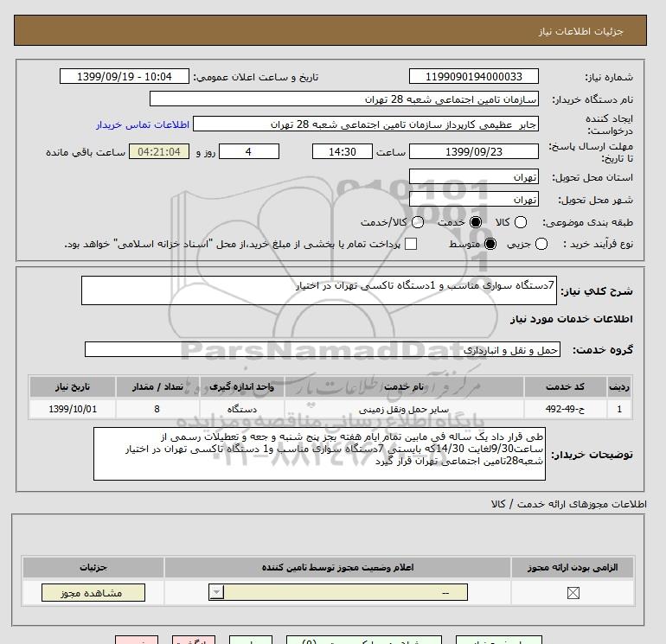Click the اعلام وضعیت مجوز توسط تامین کننده header
This screenshot has height=644, width=666.
[337, 567]
